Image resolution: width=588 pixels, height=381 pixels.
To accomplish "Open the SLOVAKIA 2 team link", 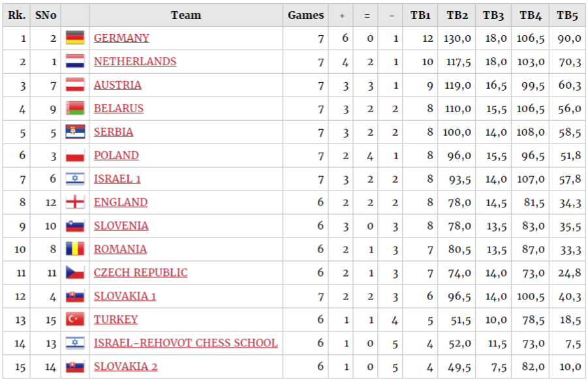I will [x=125, y=367].
